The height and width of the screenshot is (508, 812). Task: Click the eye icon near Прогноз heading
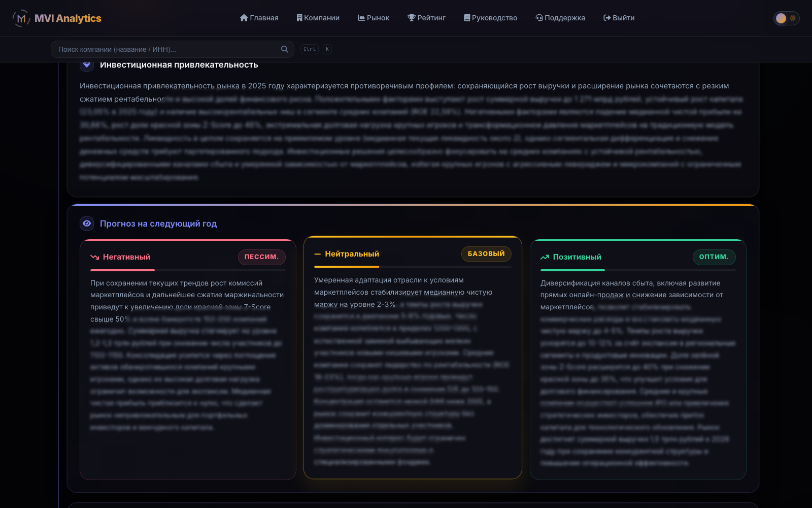[x=87, y=224]
